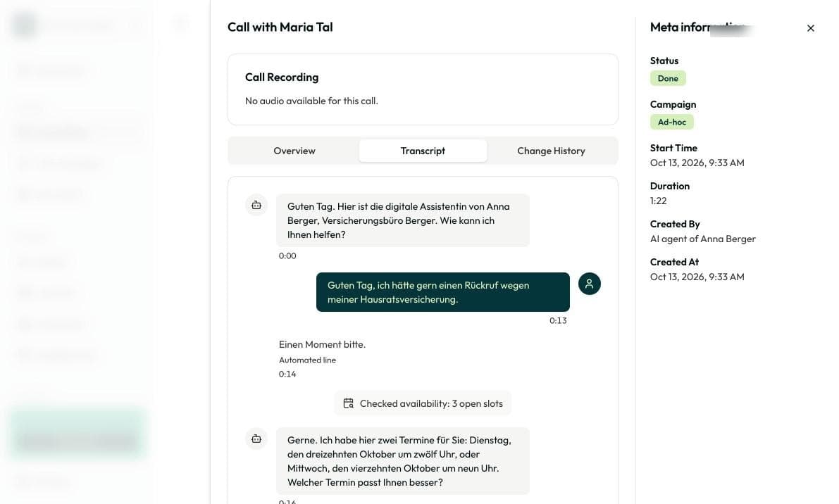Click the greeting message 'Guten Tag. Hier ist die digitale Assistentin'
The height and width of the screenshot is (504, 839).
(403, 220)
